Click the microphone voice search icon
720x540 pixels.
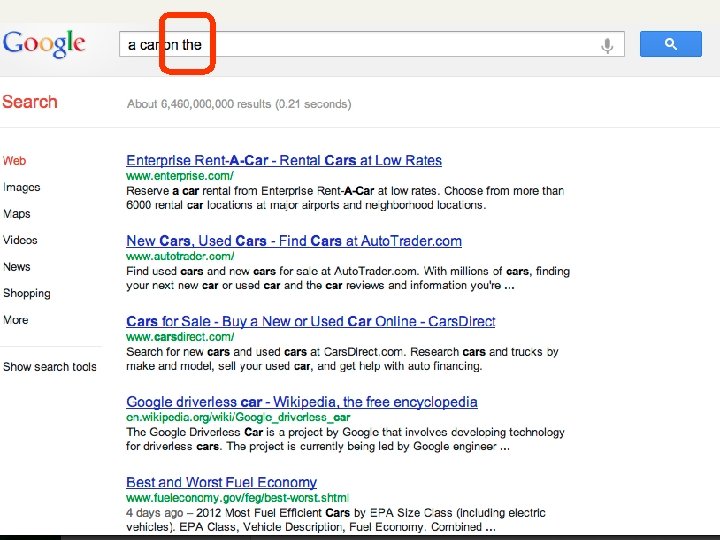tap(607, 45)
